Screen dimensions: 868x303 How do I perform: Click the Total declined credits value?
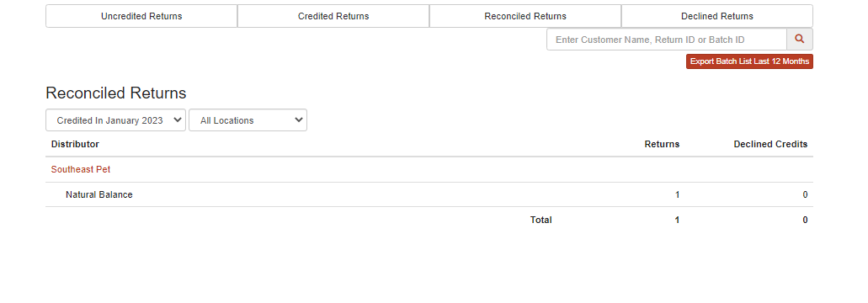tap(805, 220)
